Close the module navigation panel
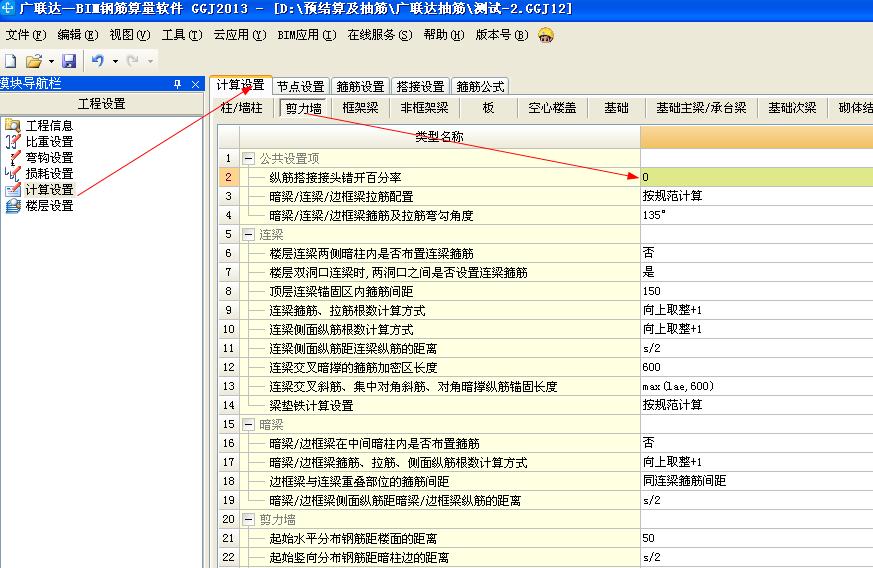The height and width of the screenshot is (568, 873). tap(195, 84)
